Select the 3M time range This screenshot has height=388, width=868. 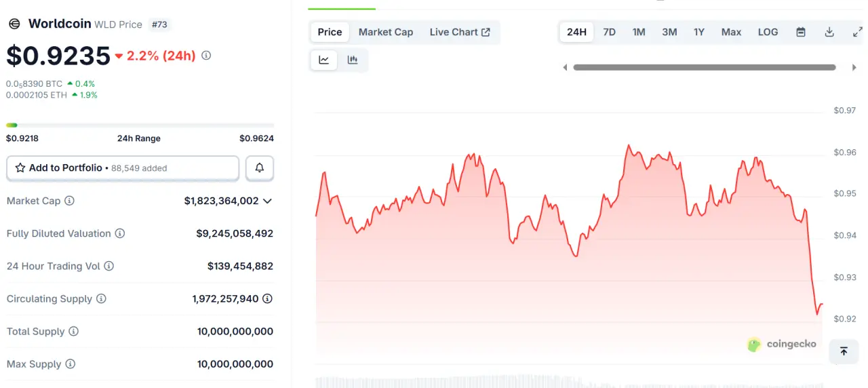[x=669, y=32]
